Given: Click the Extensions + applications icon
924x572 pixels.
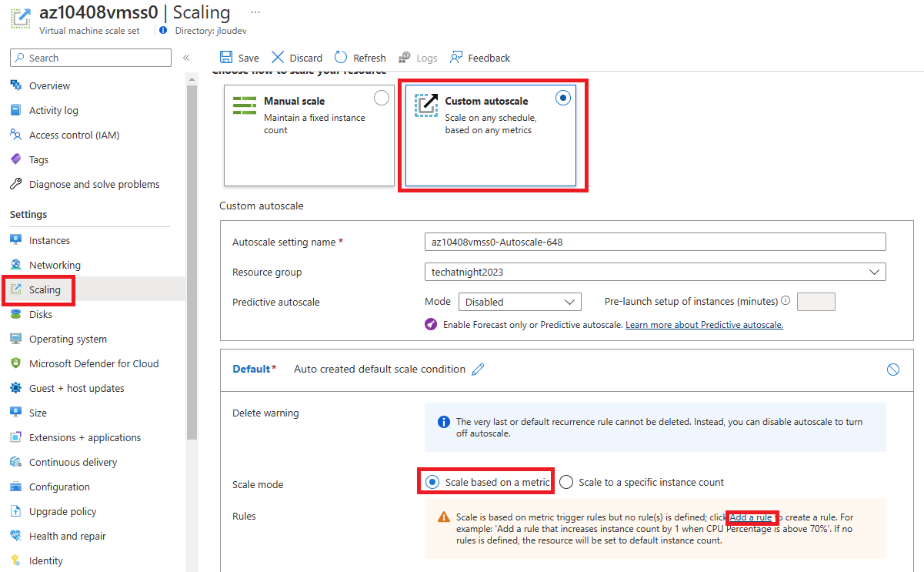Looking at the screenshot, I should click(x=16, y=437).
